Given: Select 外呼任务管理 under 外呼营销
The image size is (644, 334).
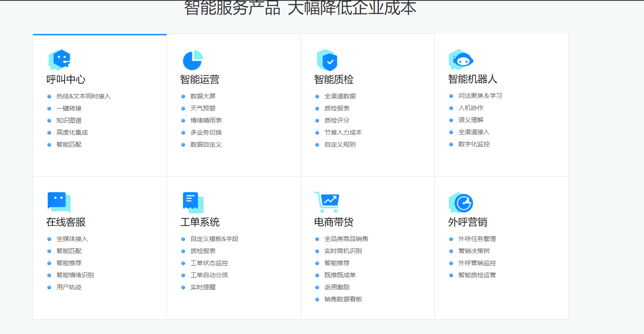Looking at the screenshot, I should [x=477, y=239].
